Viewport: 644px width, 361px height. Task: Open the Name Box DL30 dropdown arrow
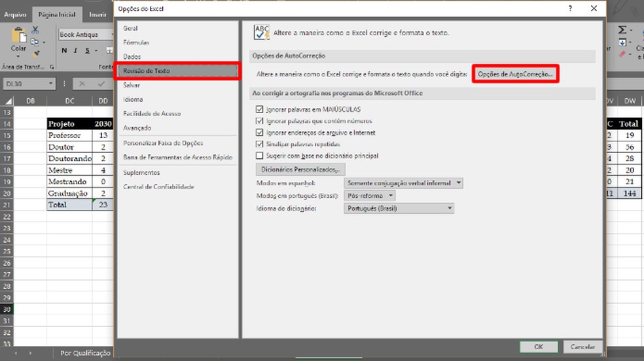click(50, 84)
